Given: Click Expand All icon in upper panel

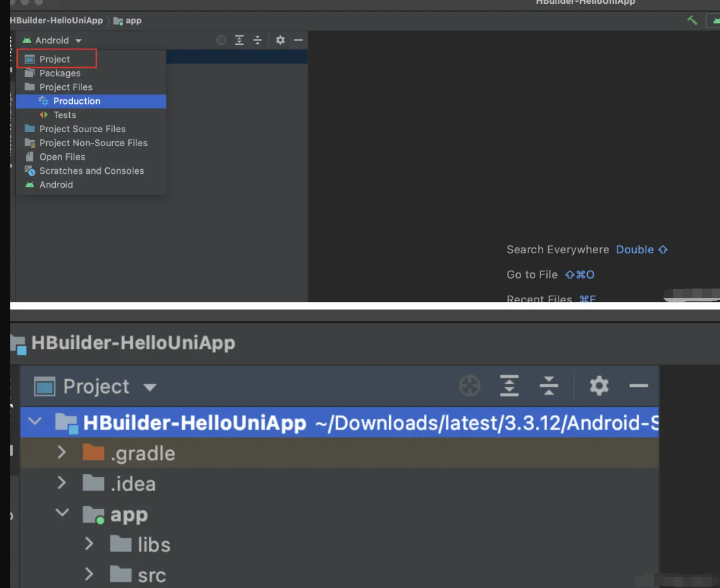Looking at the screenshot, I should click(239, 40).
